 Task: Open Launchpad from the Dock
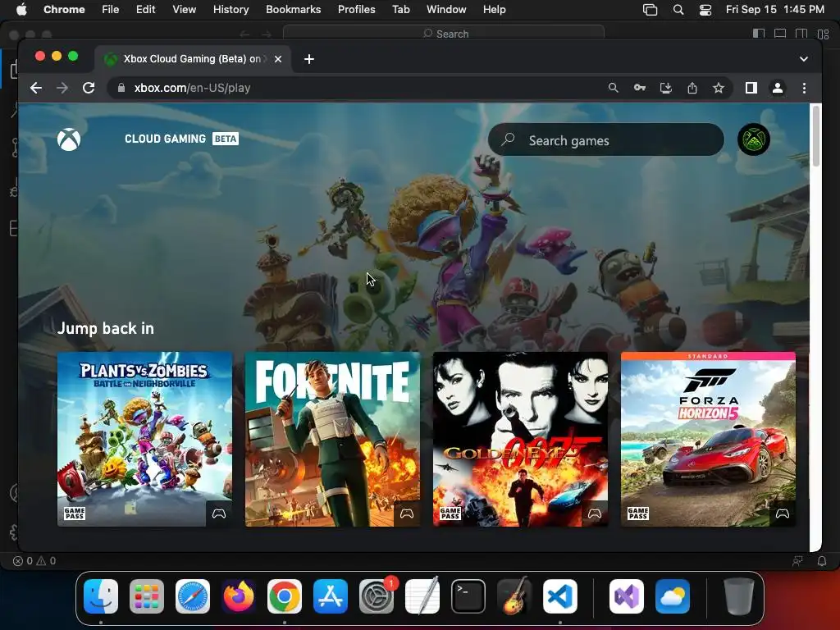point(147,596)
